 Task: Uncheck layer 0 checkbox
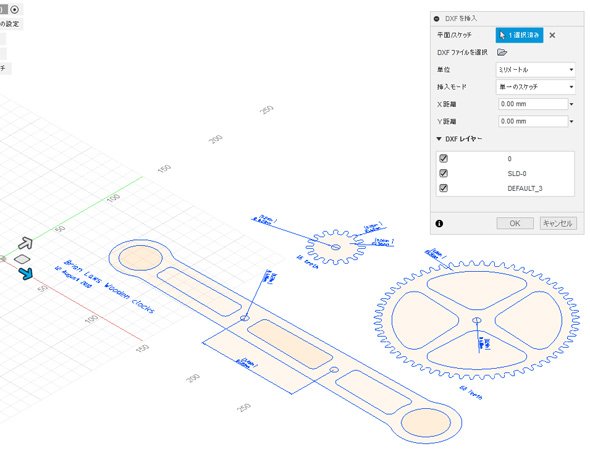[x=444, y=158]
